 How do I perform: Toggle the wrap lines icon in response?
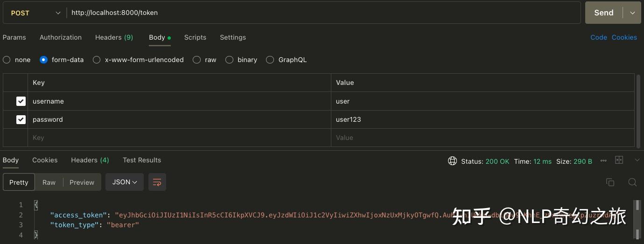(157, 182)
